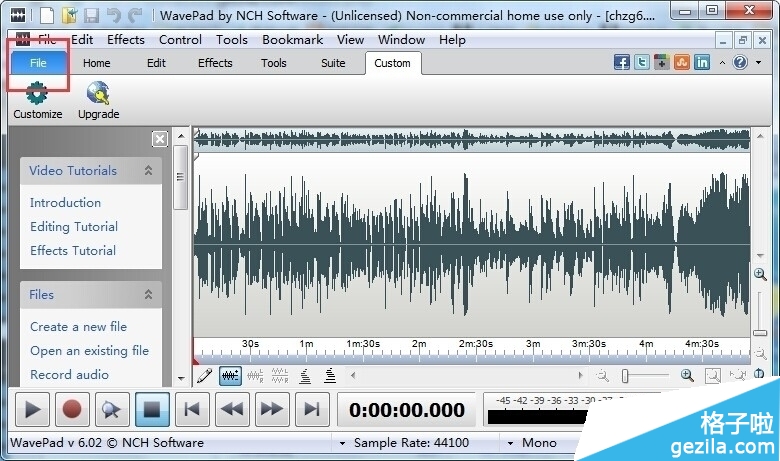Viewport: 780px width, 461px height.
Task: Go to end of audio button
Action: coord(312,409)
